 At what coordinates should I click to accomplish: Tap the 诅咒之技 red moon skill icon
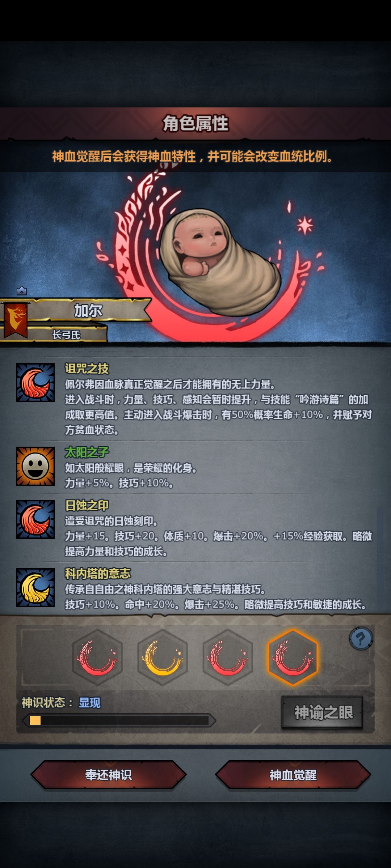(35, 383)
